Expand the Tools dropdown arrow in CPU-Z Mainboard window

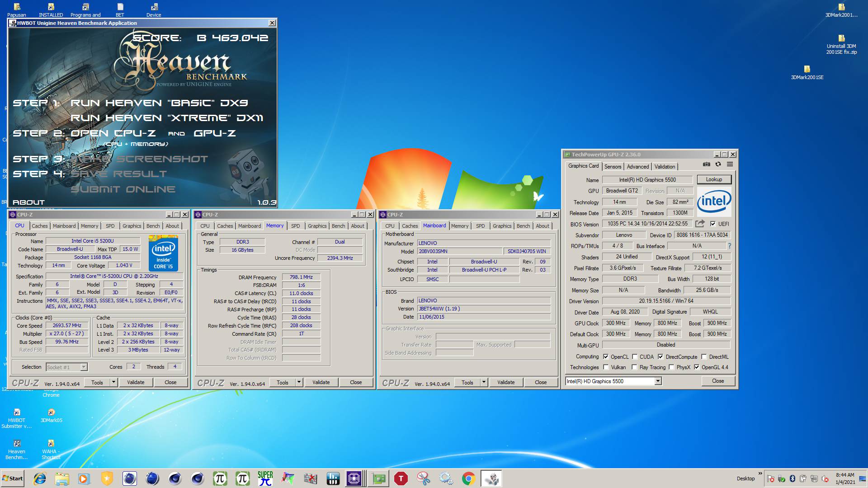click(x=484, y=382)
